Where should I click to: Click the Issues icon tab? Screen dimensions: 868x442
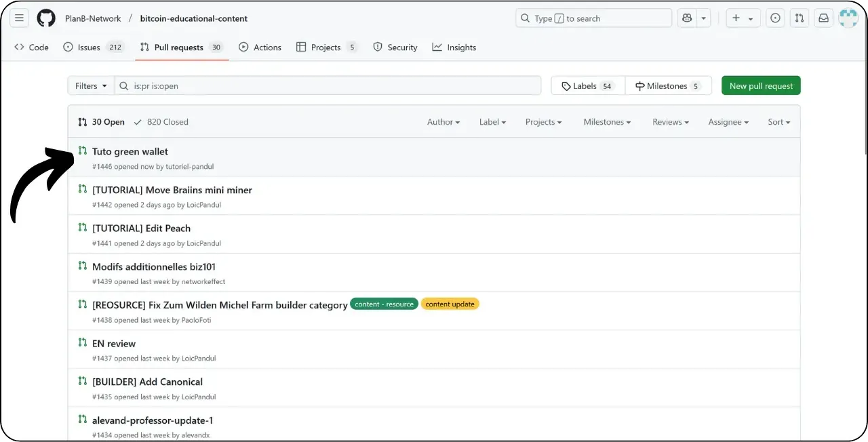(67, 47)
